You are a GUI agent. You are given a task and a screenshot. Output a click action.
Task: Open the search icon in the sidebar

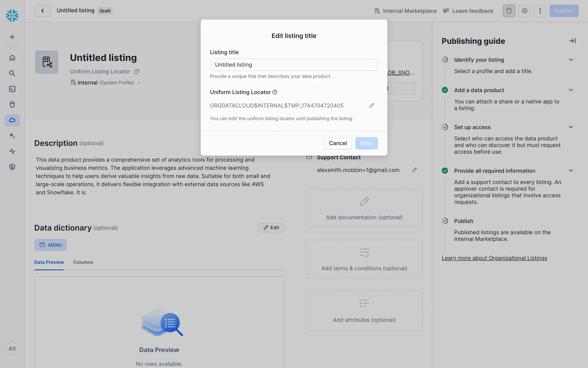[12, 73]
